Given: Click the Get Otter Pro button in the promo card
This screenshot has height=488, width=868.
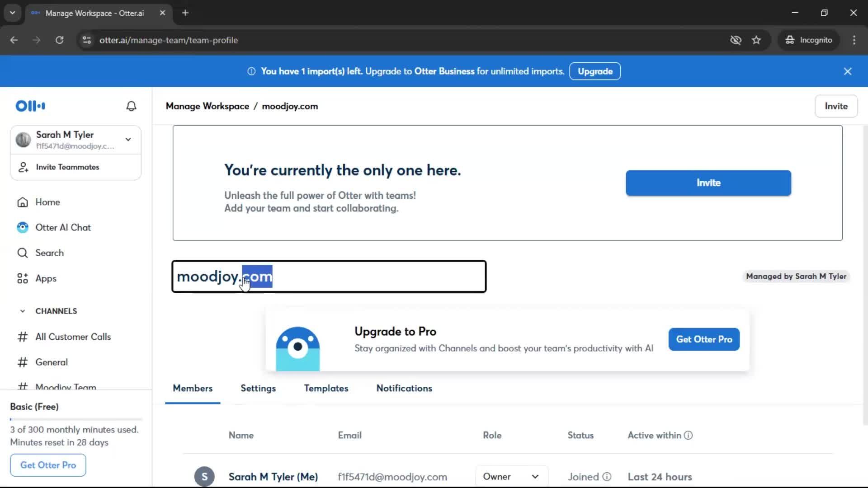Looking at the screenshot, I should coord(704,339).
